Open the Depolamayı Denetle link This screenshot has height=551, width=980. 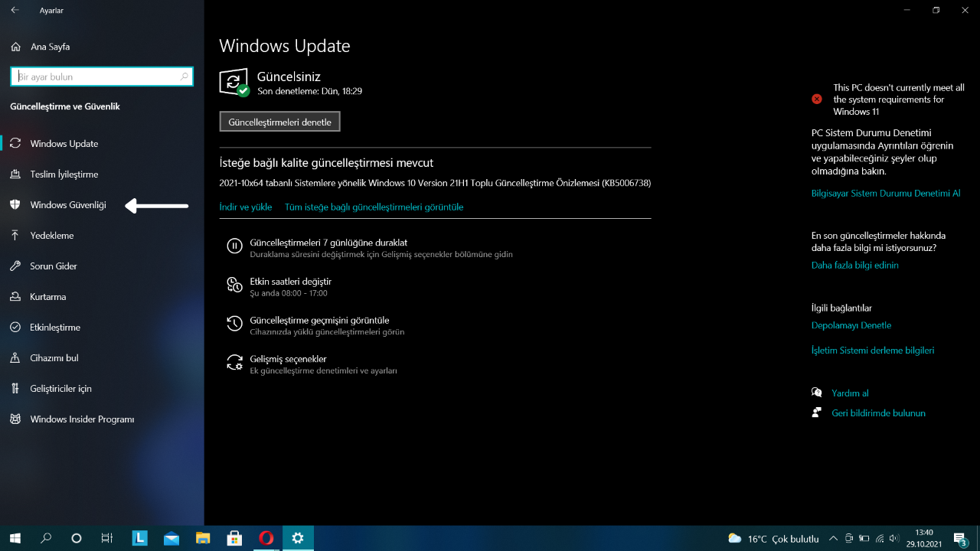[x=851, y=324]
